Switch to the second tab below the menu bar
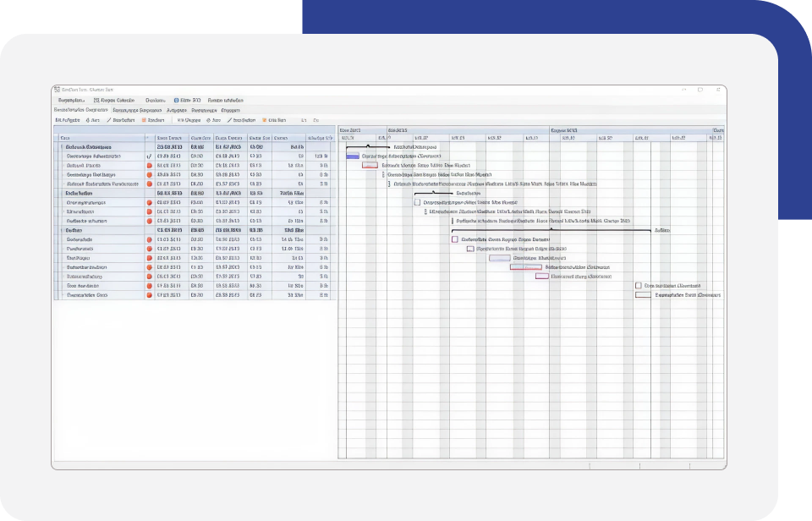This screenshot has height=521, width=812. pyautogui.click(x=137, y=110)
